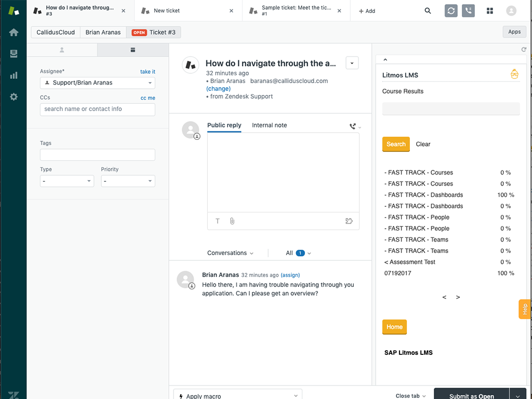Viewport: 532px width, 399px height.
Task: Select the '< Assessment Test' course row
Action: (449, 262)
